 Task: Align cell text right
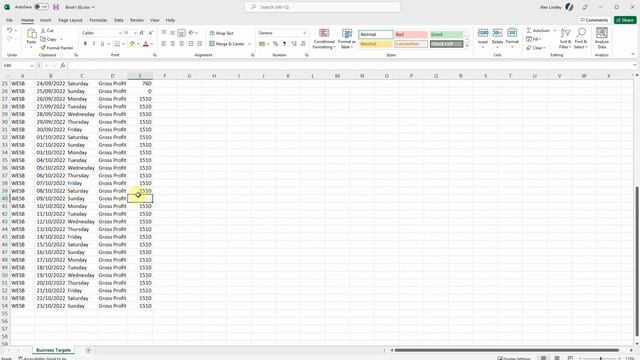(x=181, y=44)
